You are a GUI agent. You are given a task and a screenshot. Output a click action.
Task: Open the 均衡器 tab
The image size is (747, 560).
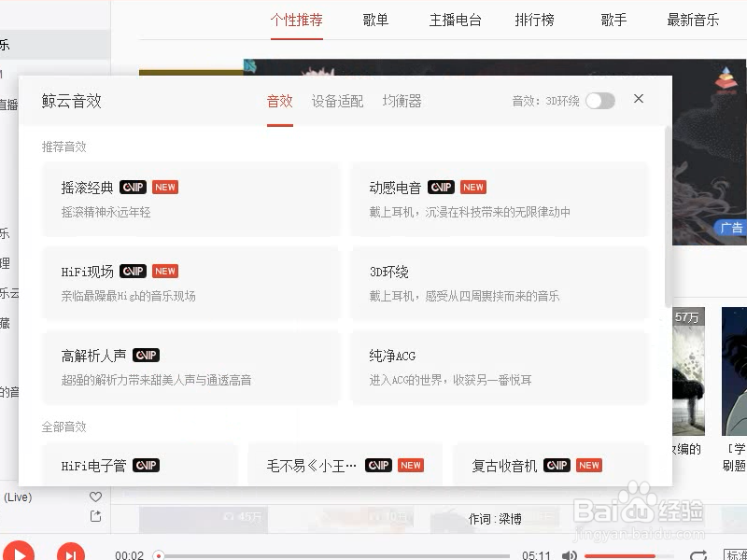click(402, 101)
